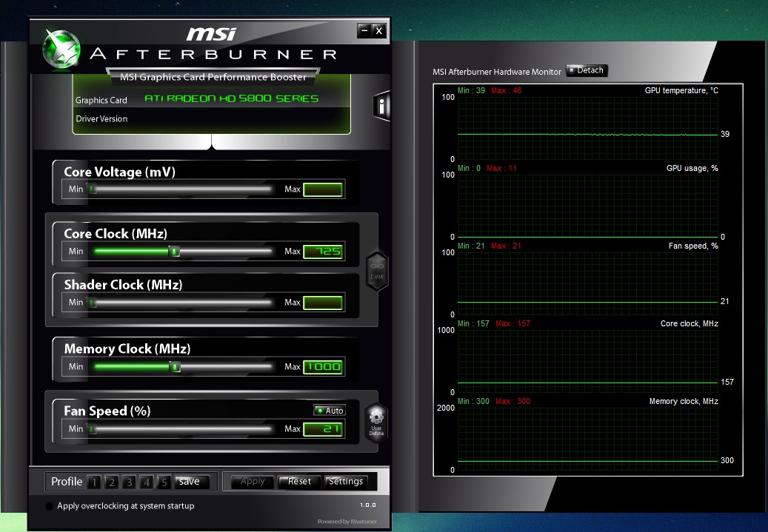Image resolution: width=768 pixels, height=532 pixels.
Task: Select the Fan Speed value field showing 21
Action: pos(323,429)
